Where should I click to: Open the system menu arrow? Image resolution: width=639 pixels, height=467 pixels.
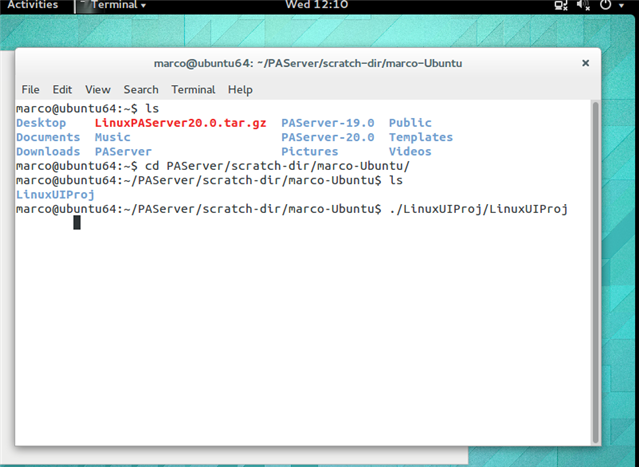621,6
